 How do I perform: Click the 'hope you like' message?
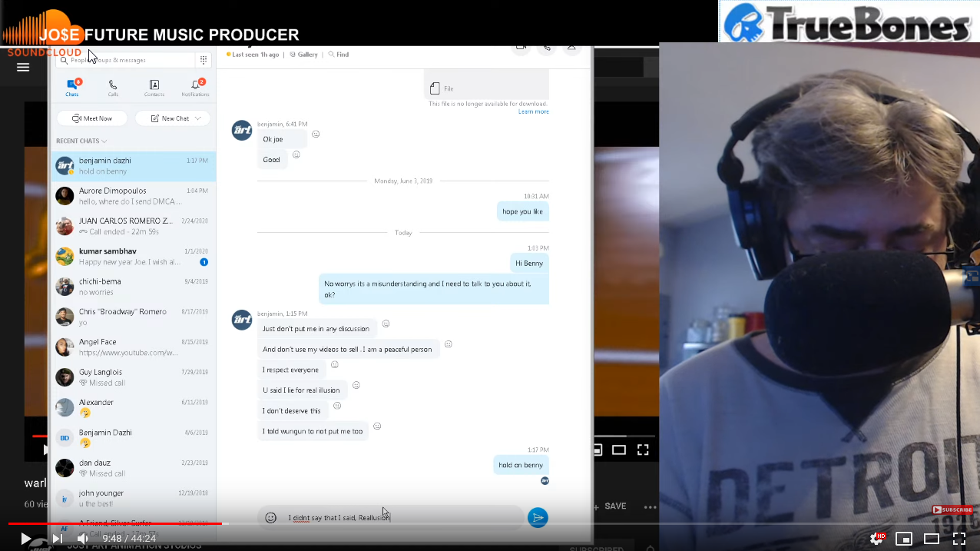coord(523,211)
